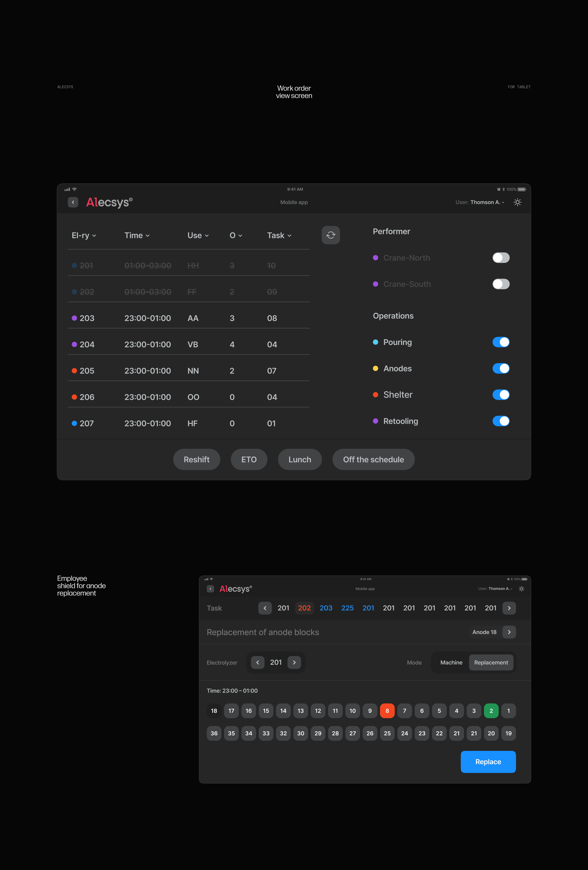The image size is (588, 870).
Task: Click the Off the schedule button
Action: tap(373, 459)
